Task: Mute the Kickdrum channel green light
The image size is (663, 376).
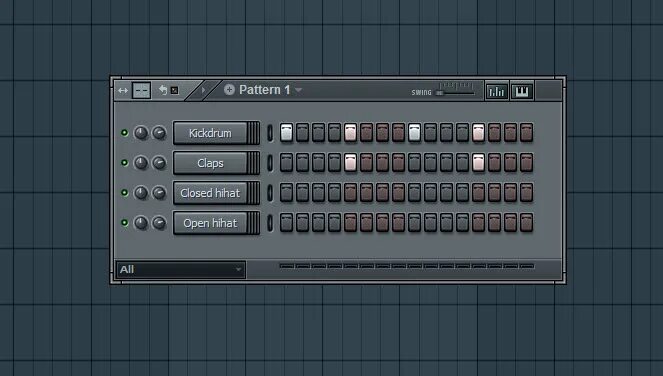Action: pyautogui.click(x=124, y=133)
